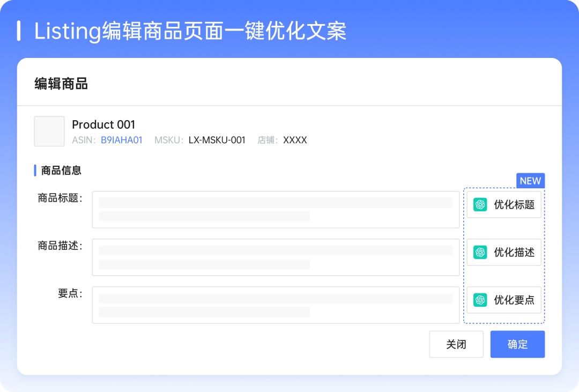Image resolution: width=579 pixels, height=392 pixels.
Task: Click the 商品信息 section heading
Action: coord(61,171)
